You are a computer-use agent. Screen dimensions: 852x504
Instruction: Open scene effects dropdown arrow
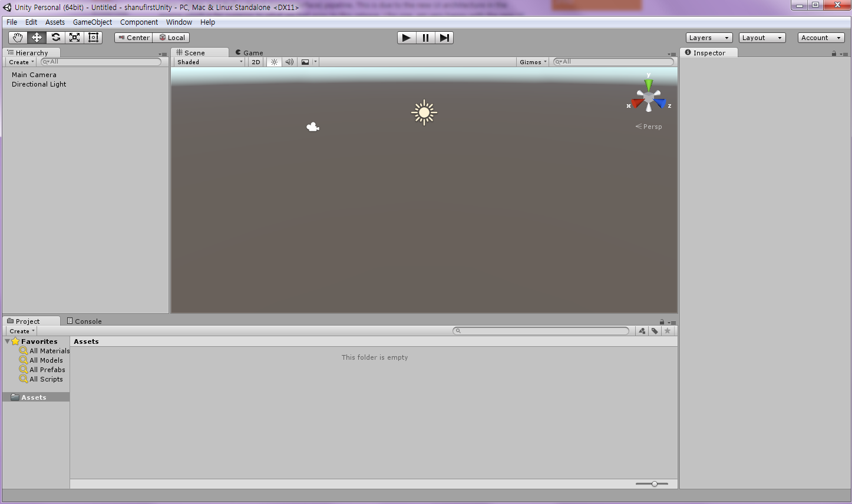[316, 62]
